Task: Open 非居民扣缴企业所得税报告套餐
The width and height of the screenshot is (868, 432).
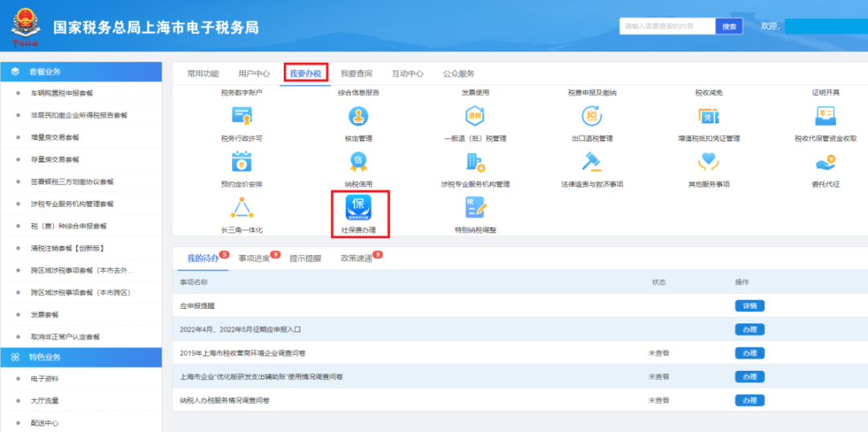Action: pyautogui.click(x=79, y=115)
